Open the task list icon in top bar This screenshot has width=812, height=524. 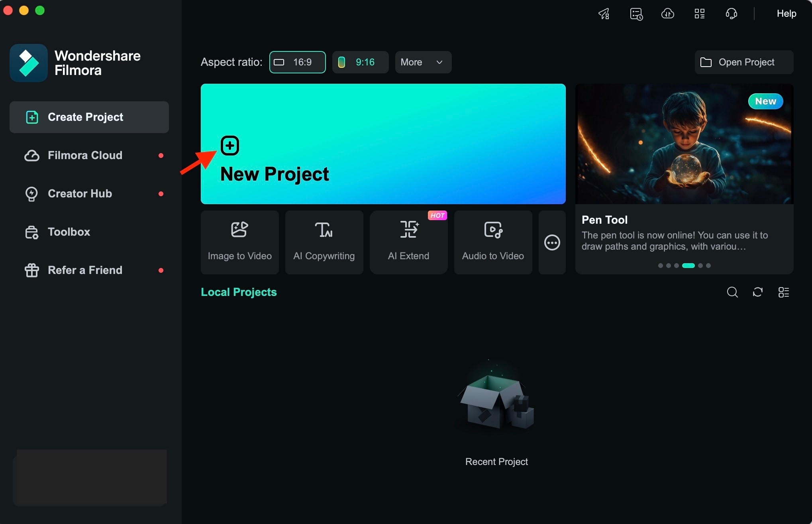coord(636,14)
